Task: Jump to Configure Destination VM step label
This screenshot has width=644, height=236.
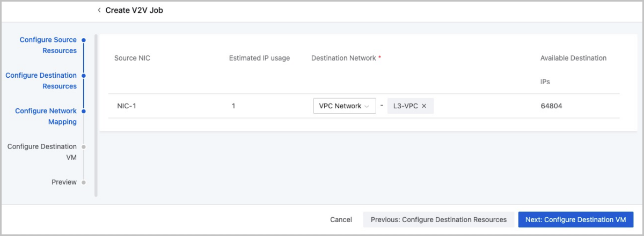Action: coord(42,152)
